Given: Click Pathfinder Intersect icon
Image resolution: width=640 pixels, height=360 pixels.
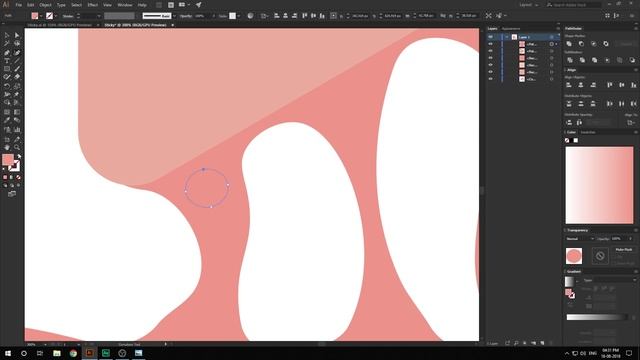Looking at the screenshot, I should pos(593,44).
